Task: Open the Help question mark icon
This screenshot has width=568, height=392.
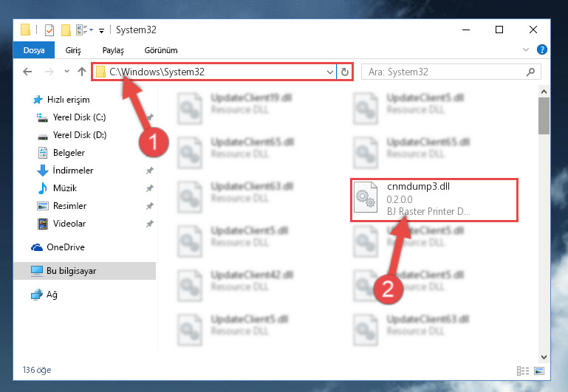Action: 542,49
